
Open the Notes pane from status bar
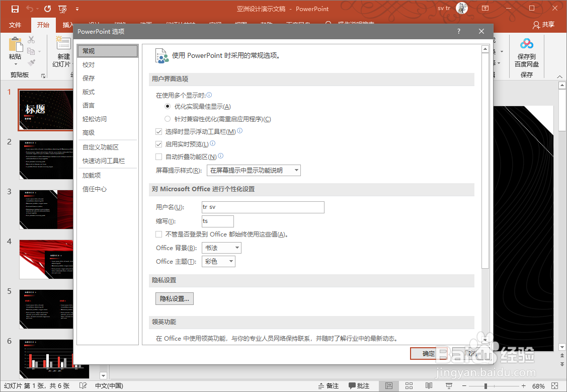coord(329,386)
